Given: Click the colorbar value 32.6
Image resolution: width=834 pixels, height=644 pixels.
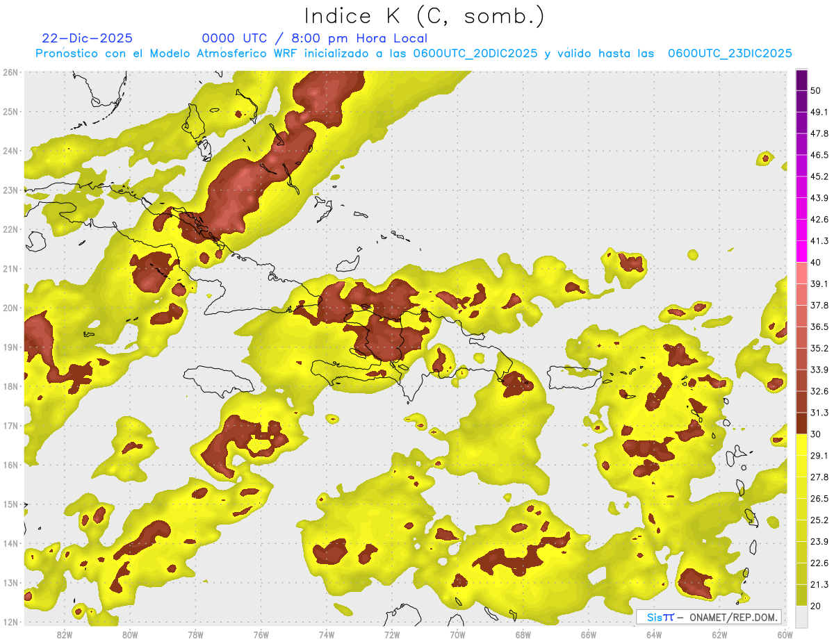Looking at the screenshot, I should (819, 391).
